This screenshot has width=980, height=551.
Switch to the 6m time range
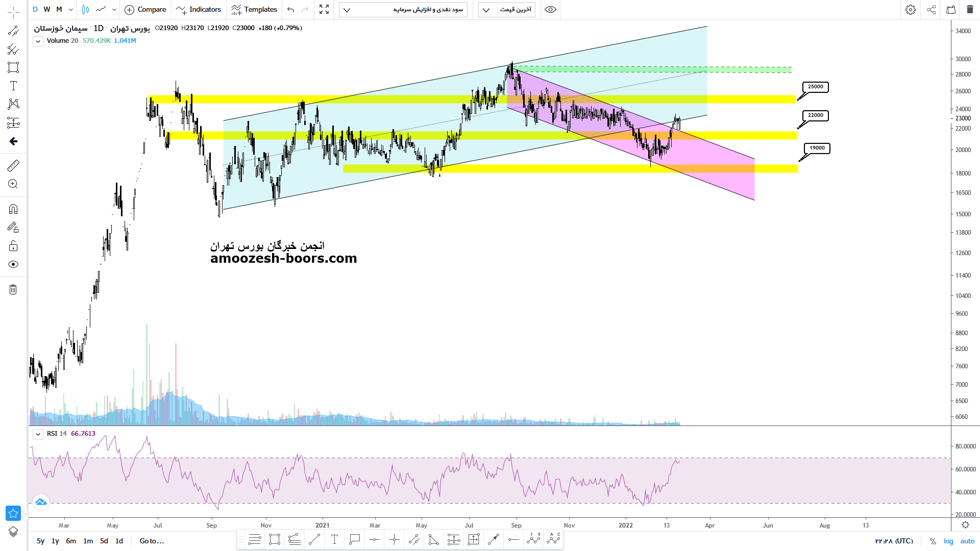point(71,541)
